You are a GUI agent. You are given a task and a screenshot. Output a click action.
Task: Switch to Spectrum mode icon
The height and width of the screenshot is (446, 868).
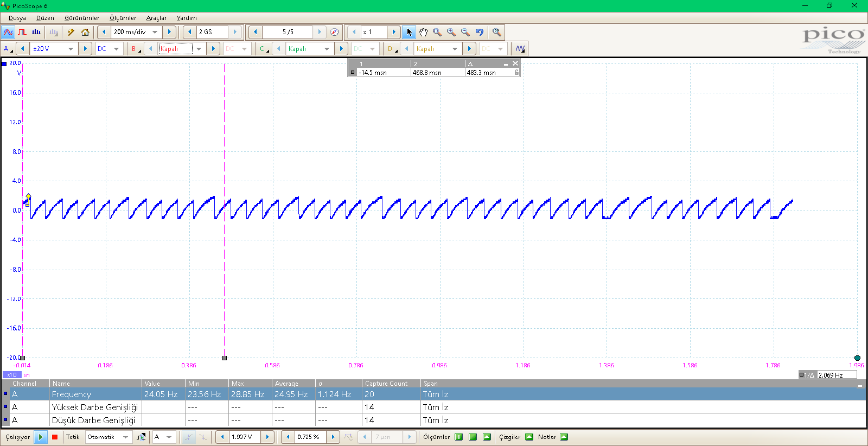pyautogui.click(x=36, y=32)
